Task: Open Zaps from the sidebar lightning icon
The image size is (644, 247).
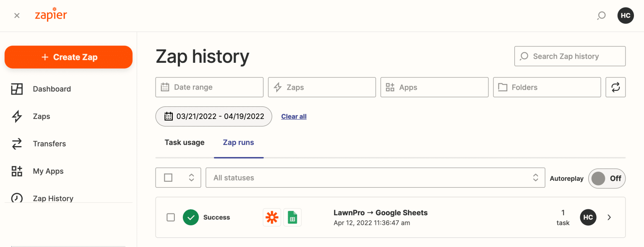Action: tap(17, 116)
